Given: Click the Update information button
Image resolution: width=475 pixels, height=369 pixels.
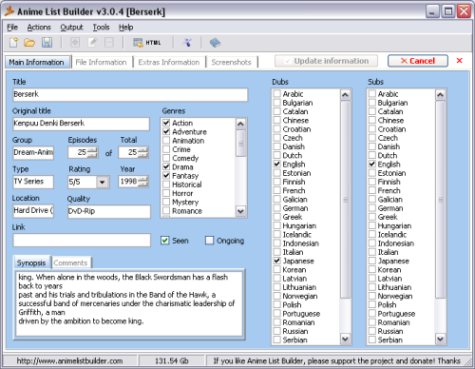Looking at the screenshot, I should click(x=326, y=61).
